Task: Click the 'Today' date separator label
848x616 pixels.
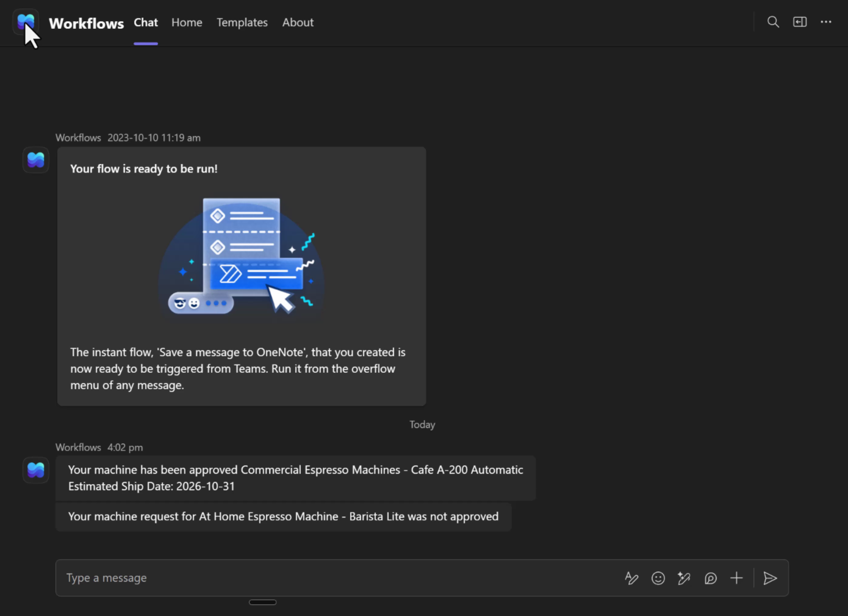Action: point(422,424)
